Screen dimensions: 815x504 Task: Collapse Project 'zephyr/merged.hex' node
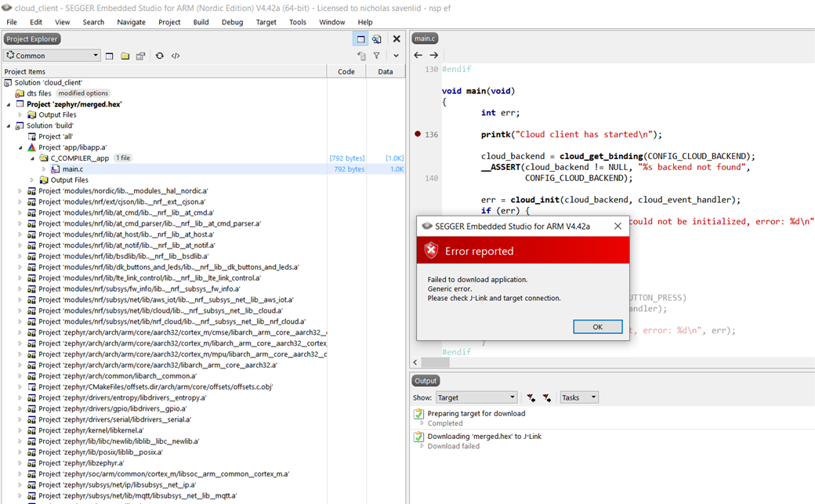(x=9, y=104)
